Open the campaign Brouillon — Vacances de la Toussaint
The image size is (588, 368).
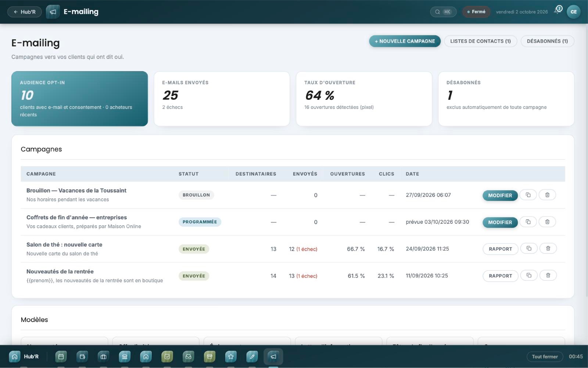76,191
